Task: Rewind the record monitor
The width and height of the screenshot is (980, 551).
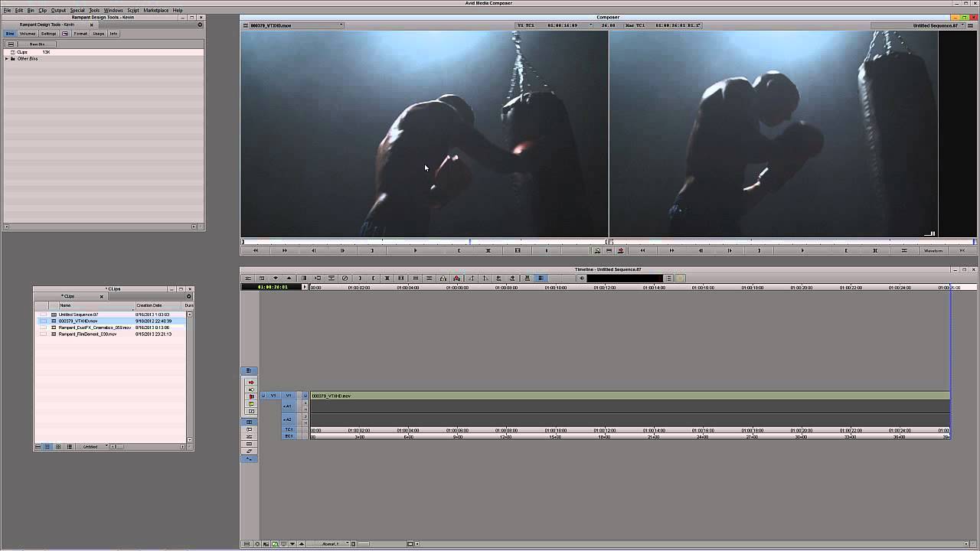Action: click(642, 250)
